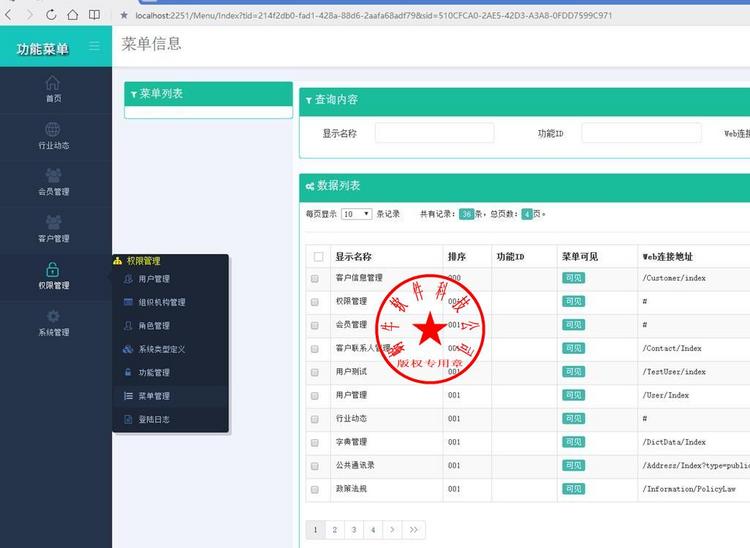
Task: Click the browser forward arrow
Action: pos(30,15)
